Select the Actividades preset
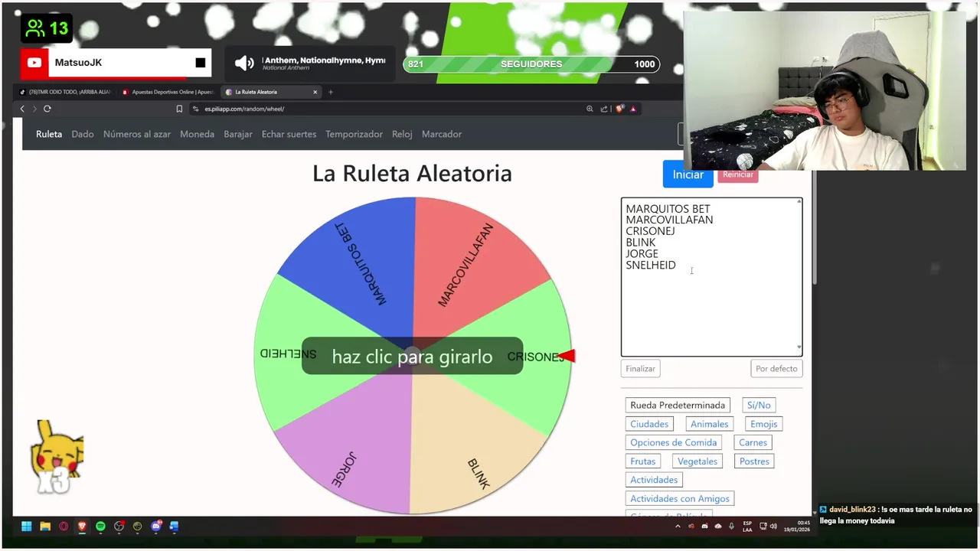 654,480
